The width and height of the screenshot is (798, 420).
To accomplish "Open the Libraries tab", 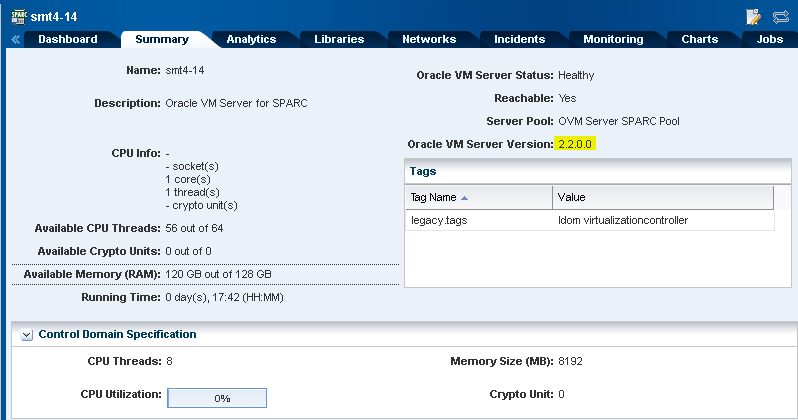I will coord(339,39).
